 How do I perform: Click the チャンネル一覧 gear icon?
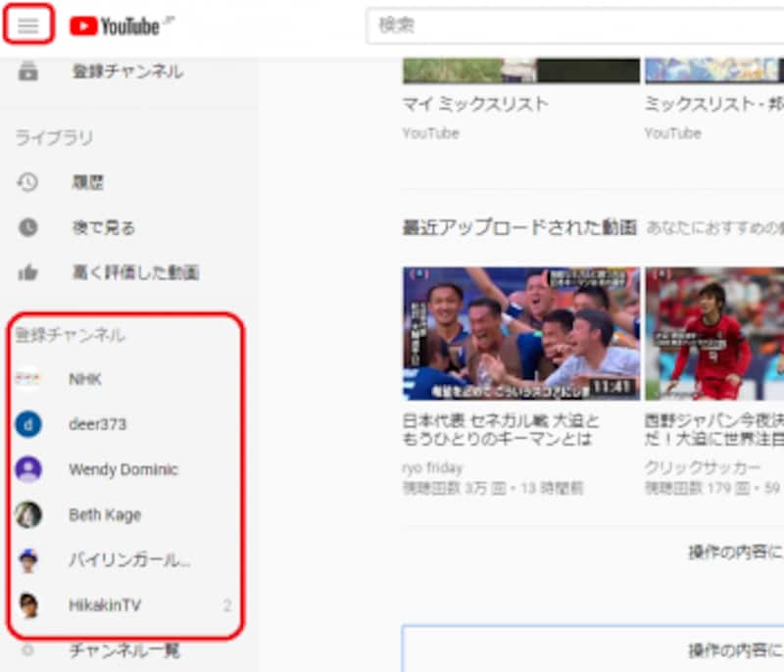coord(28,650)
